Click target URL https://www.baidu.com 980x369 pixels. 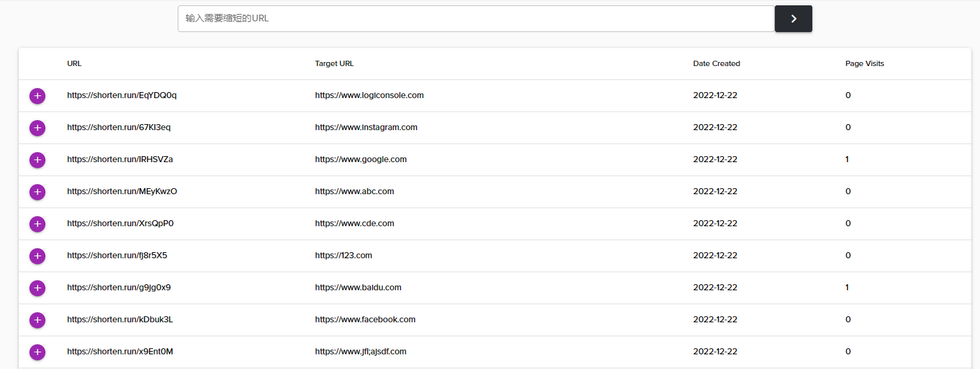[x=358, y=288]
